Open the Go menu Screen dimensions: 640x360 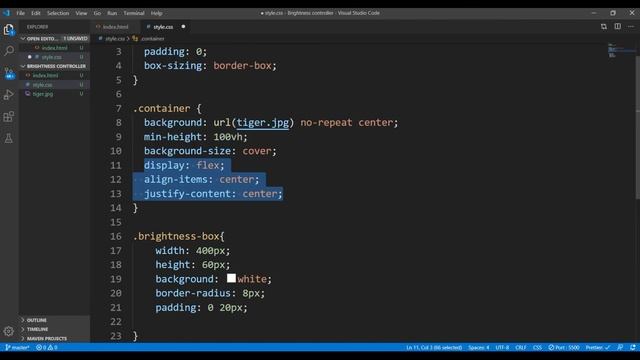[x=97, y=13]
